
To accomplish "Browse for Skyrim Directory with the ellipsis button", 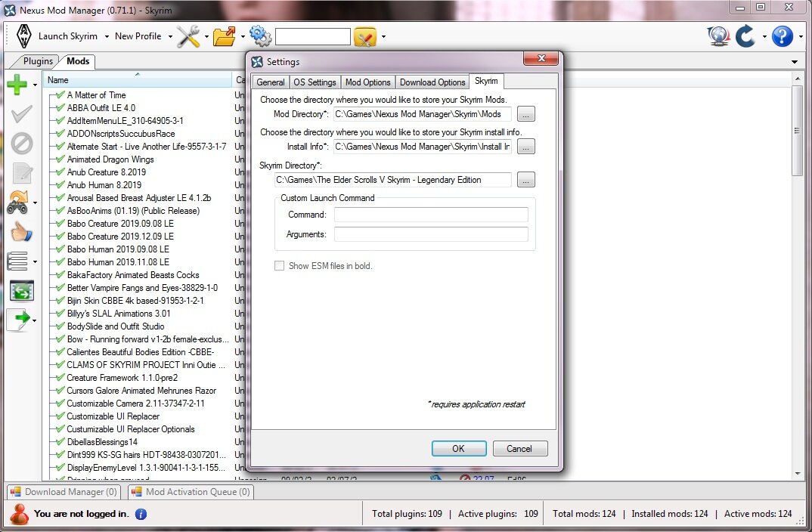I will point(525,180).
